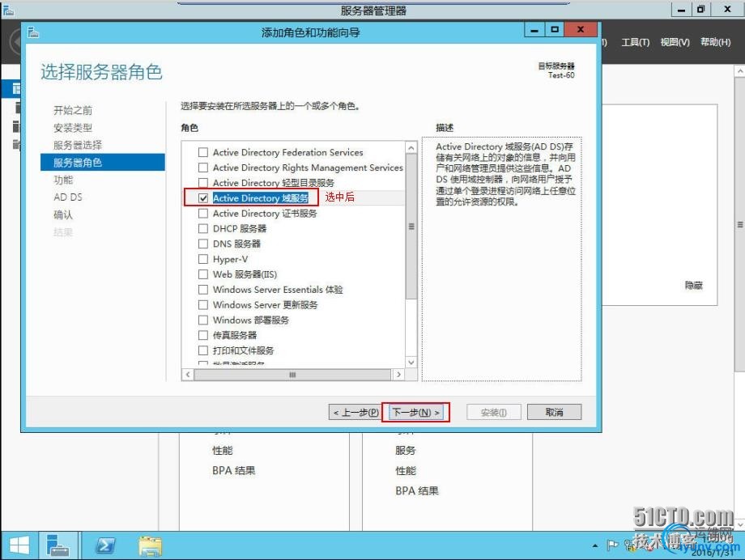
Task: Click 隐藏 link in Server Manager
Action: click(693, 286)
